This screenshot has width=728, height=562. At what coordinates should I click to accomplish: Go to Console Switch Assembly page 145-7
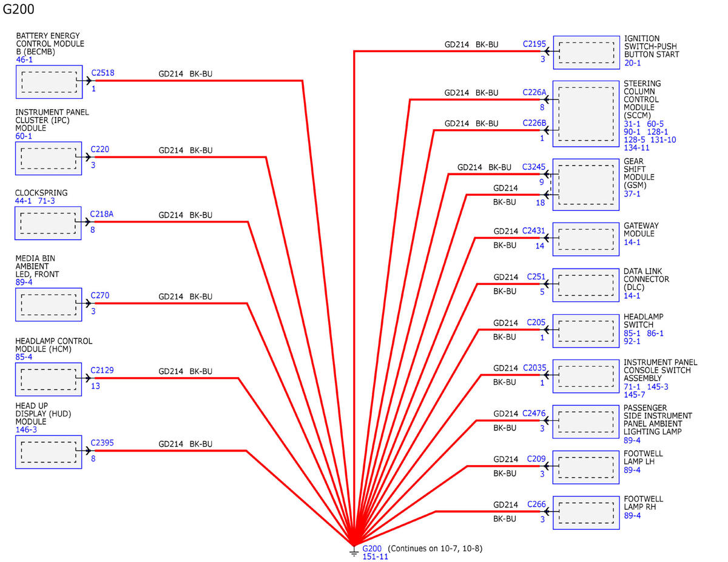[x=635, y=395]
